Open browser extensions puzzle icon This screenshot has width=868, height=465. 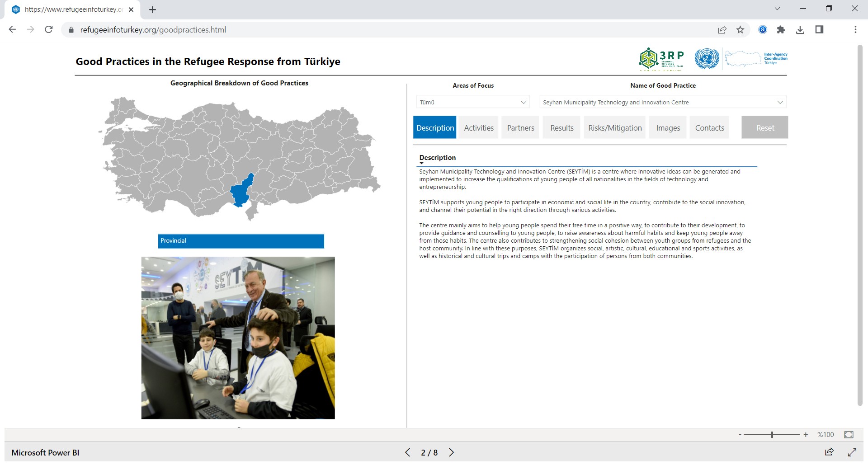click(781, 30)
